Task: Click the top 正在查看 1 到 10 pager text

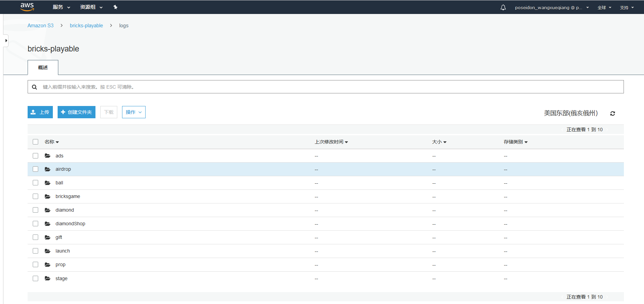Action: [584, 130]
